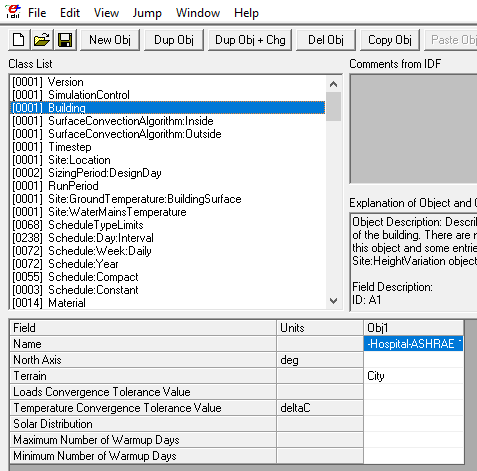Viewport: 477px width, 471px height.
Task: Select SurfaceConvectionAlgorithm:Inside class
Action: coord(168,121)
